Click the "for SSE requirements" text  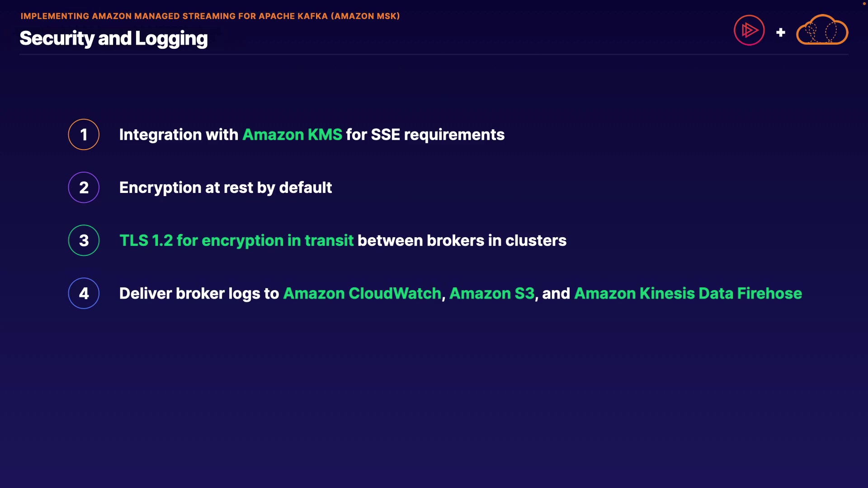pos(425,135)
